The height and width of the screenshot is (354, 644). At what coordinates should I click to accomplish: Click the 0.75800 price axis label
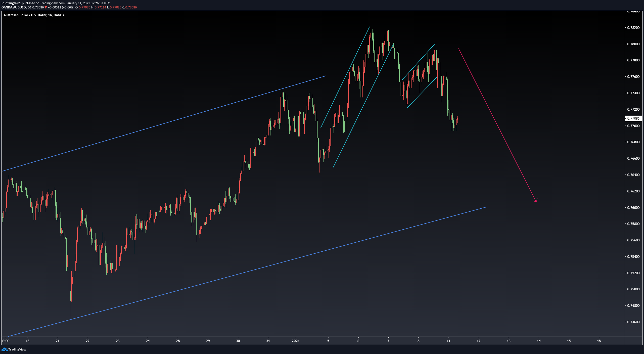click(633, 224)
